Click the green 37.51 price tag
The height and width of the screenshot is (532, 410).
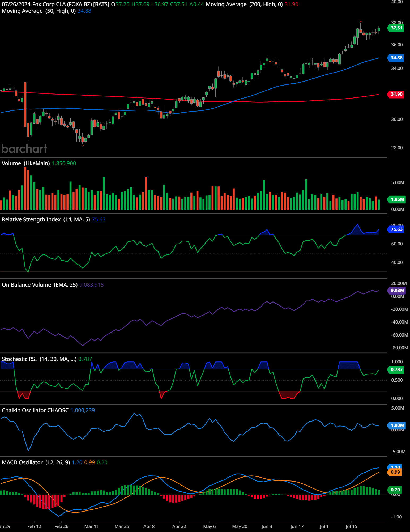[396, 28]
